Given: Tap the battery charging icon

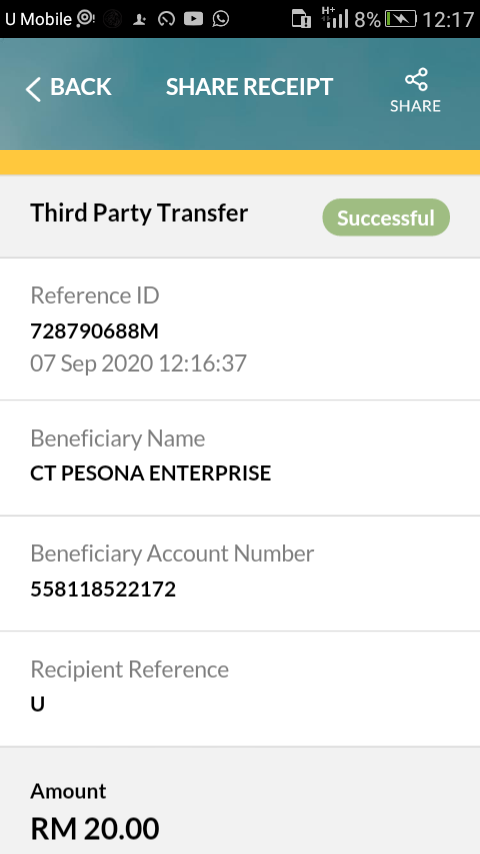Looking at the screenshot, I should 400,20.
